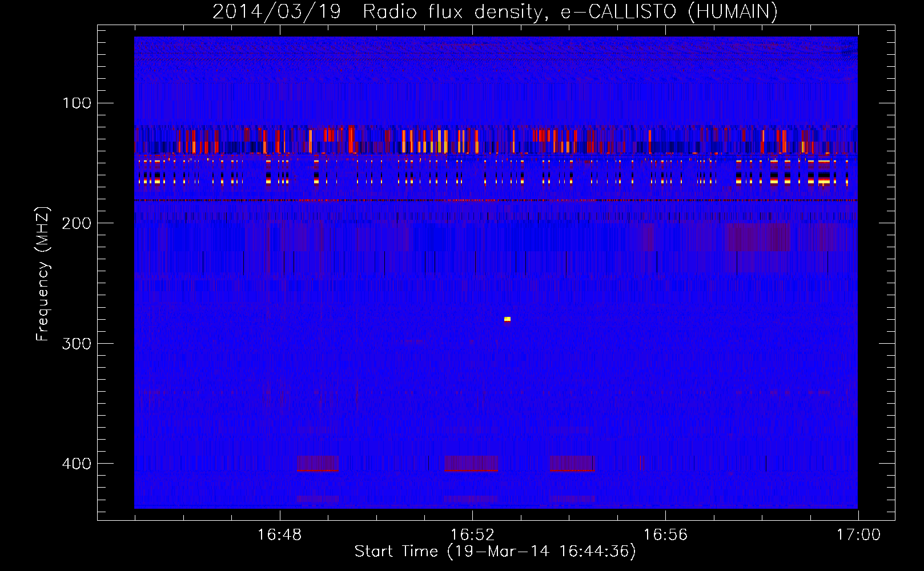Click the 17:00 time tick label
The image size is (924, 571).
pos(858,535)
